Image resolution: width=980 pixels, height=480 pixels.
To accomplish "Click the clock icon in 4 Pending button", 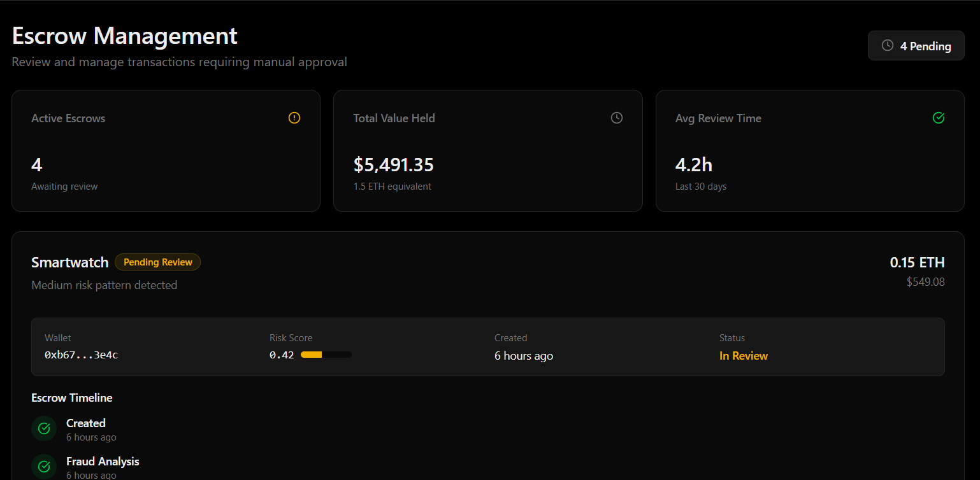I will (887, 46).
